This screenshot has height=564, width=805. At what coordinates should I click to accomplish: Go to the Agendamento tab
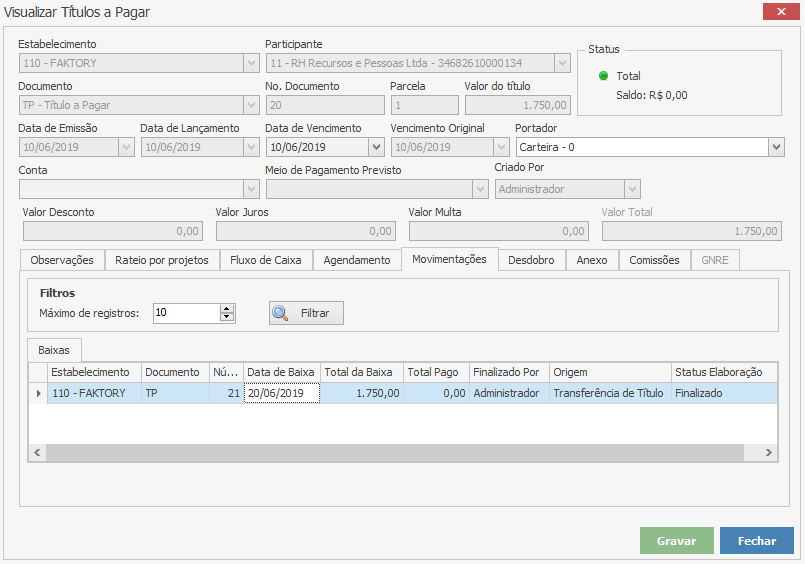pos(357,260)
